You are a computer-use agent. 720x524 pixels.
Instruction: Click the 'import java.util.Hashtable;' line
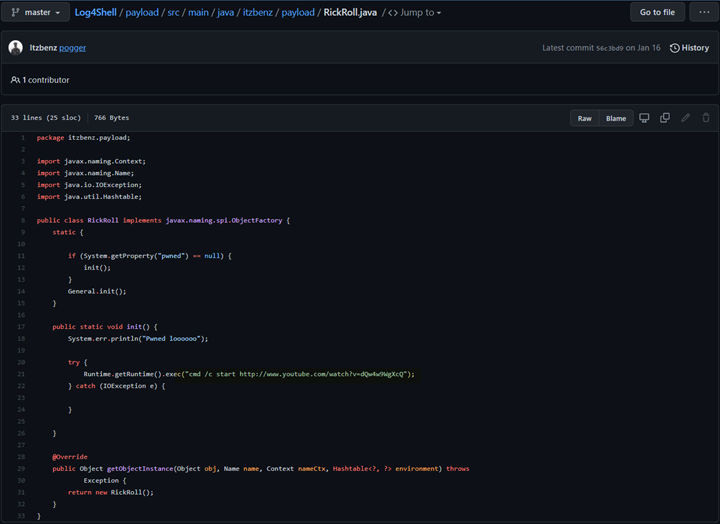click(x=90, y=197)
